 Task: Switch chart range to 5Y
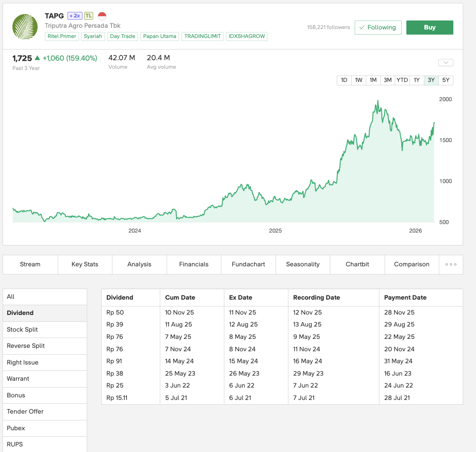click(446, 80)
